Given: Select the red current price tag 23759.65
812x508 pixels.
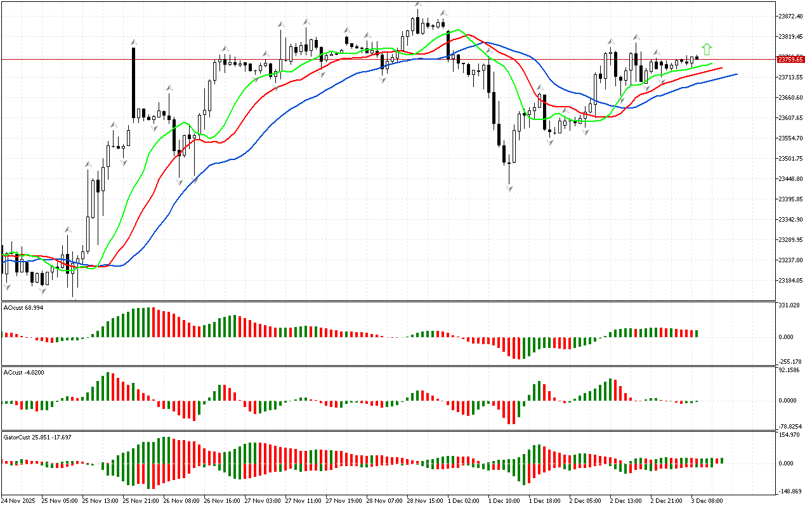Looking at the screenshot, I should click(790, 59).
